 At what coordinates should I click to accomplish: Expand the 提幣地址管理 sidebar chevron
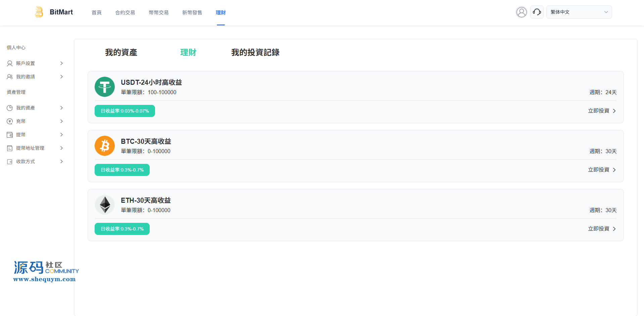(61, 148)
